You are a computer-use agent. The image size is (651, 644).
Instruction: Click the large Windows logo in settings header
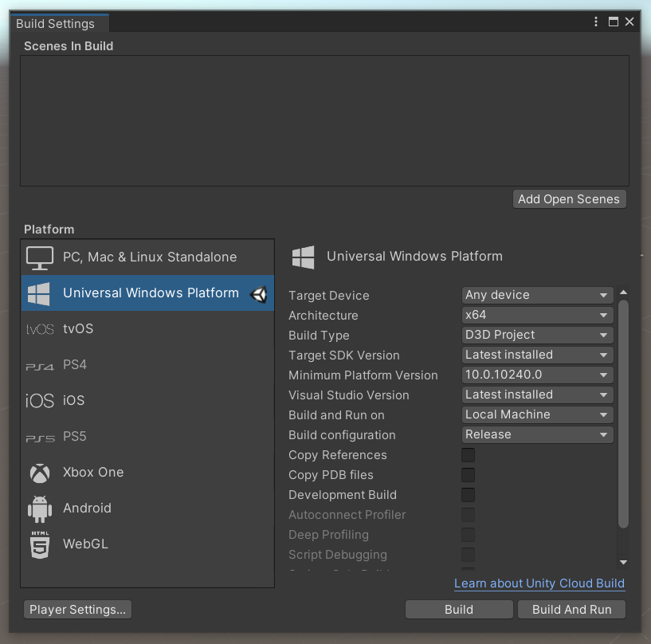pos(303,257)
